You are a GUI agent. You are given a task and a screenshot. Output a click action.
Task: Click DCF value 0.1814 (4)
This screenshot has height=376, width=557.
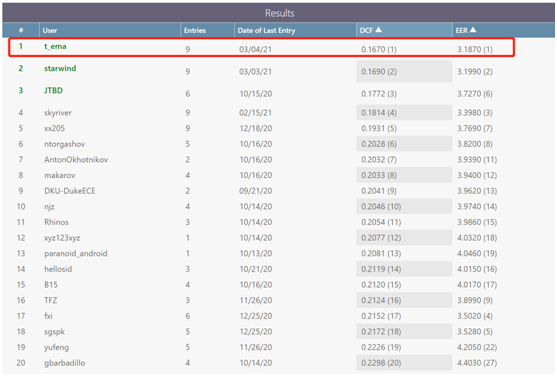tap(379, 113)
